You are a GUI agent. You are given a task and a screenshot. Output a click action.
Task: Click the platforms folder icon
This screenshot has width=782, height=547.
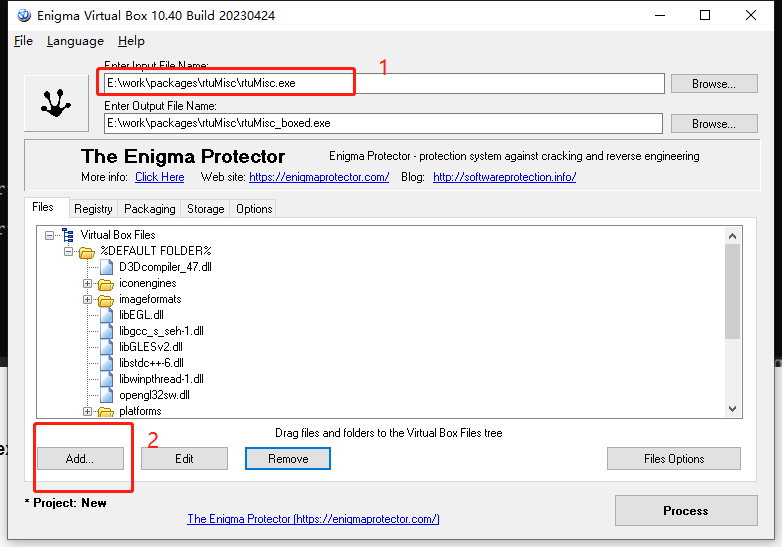(x=106, y=411)
